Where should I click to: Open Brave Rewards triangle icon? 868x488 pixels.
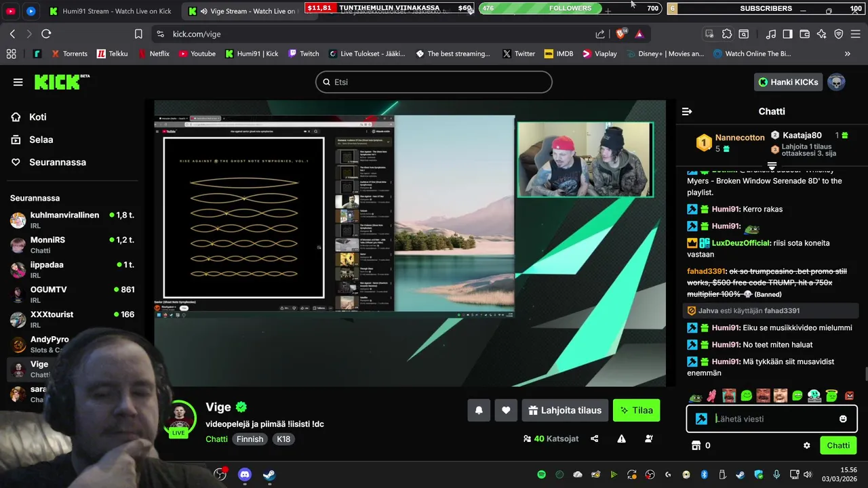pyautogui.click(x=639, y=34)
